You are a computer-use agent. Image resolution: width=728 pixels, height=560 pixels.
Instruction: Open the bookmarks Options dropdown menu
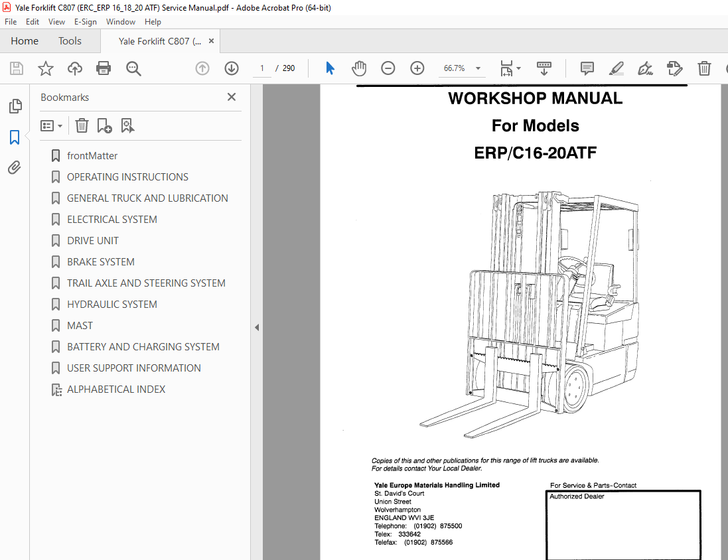click(x=51, y=125)
